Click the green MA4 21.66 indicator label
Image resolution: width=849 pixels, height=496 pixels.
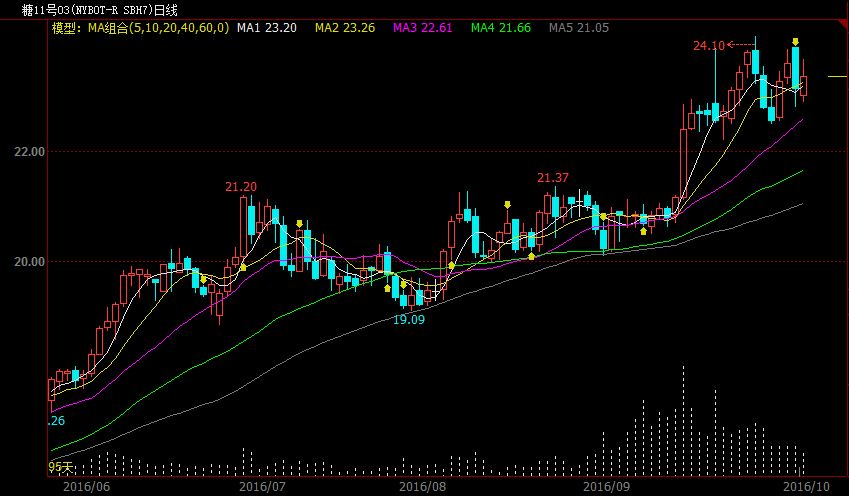pyautogui.click(x=501, y=28)
